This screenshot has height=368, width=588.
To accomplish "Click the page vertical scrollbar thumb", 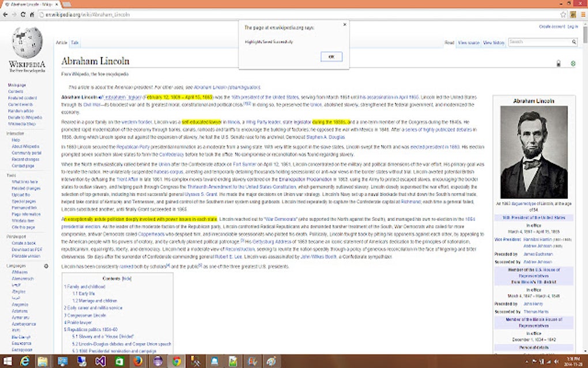I will point(585,35).
